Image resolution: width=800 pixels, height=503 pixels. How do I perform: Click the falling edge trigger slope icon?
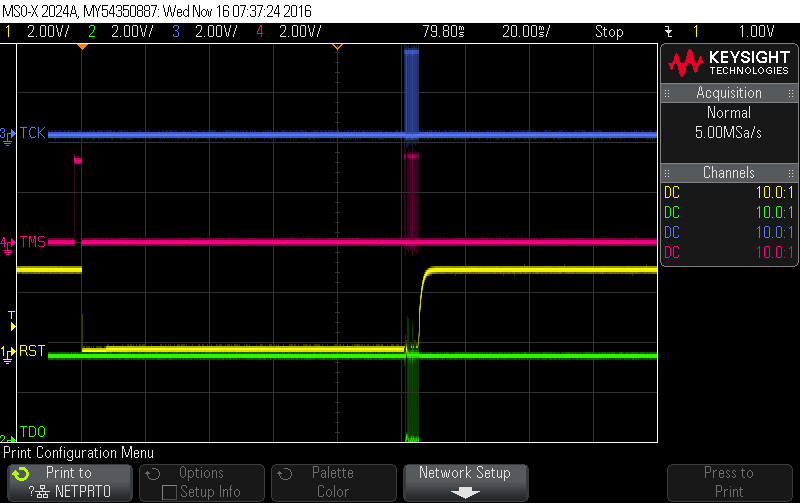point(669,32)
